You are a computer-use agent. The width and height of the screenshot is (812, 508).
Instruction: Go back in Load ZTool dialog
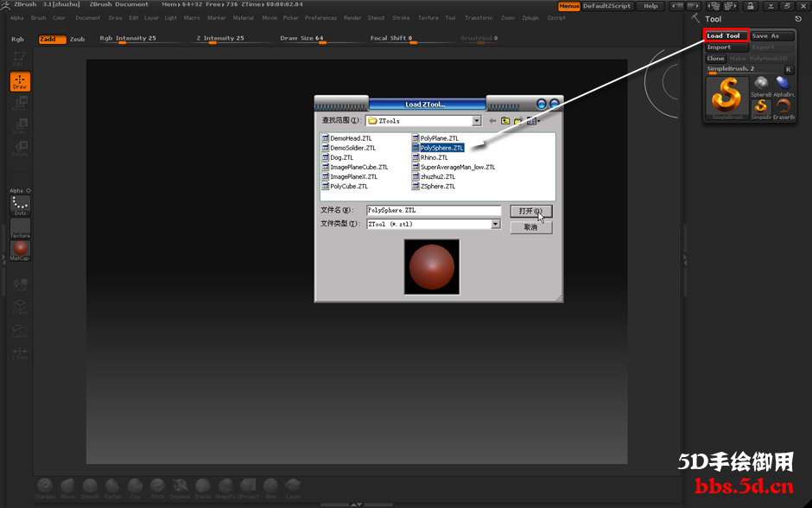[x=492, y=121]
